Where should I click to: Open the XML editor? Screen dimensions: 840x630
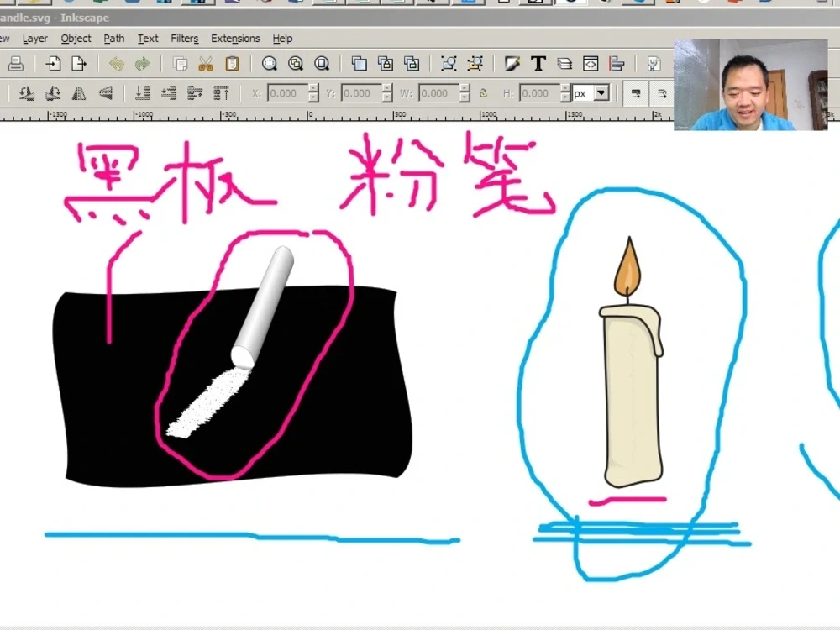pos(591,64)
